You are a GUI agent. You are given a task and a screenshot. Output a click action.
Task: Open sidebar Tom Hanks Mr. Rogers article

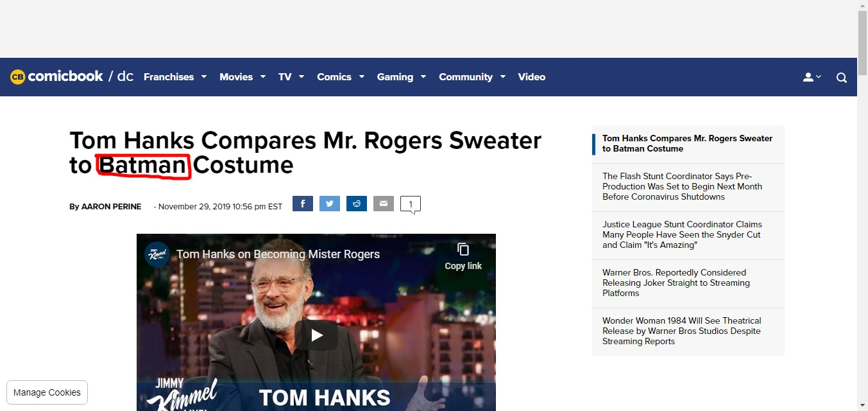click(688, 144)
